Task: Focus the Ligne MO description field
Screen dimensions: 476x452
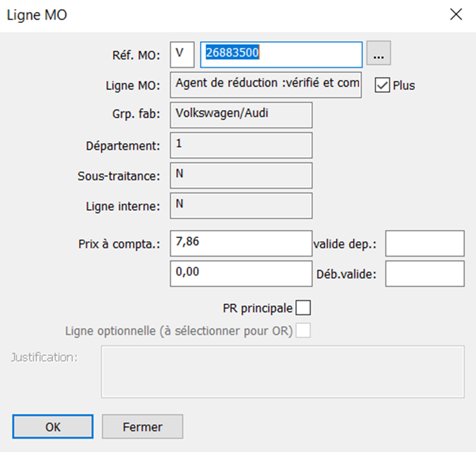Action: [266, 85]
